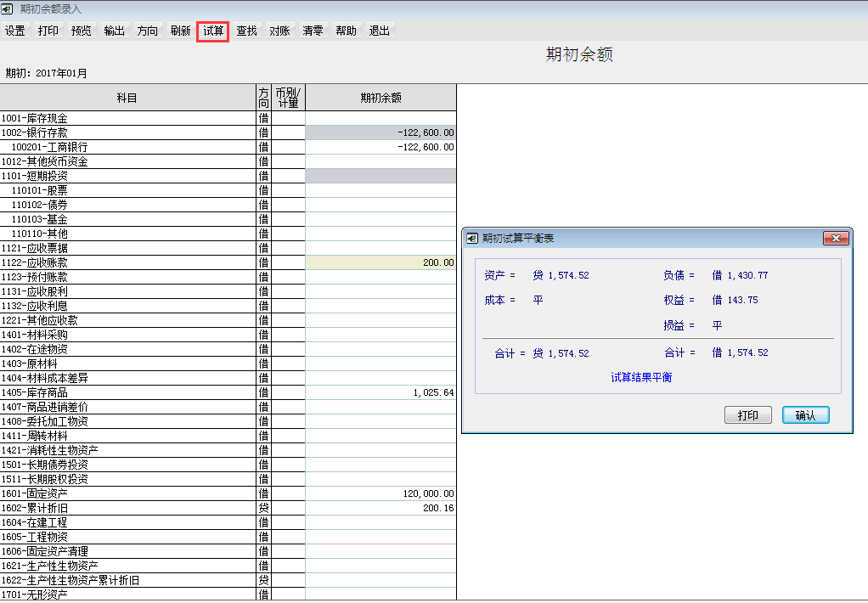Refresh the table using 刷新
Image resolution: width=868 pixels, height=603 pixels.
[x=180, y=31]
